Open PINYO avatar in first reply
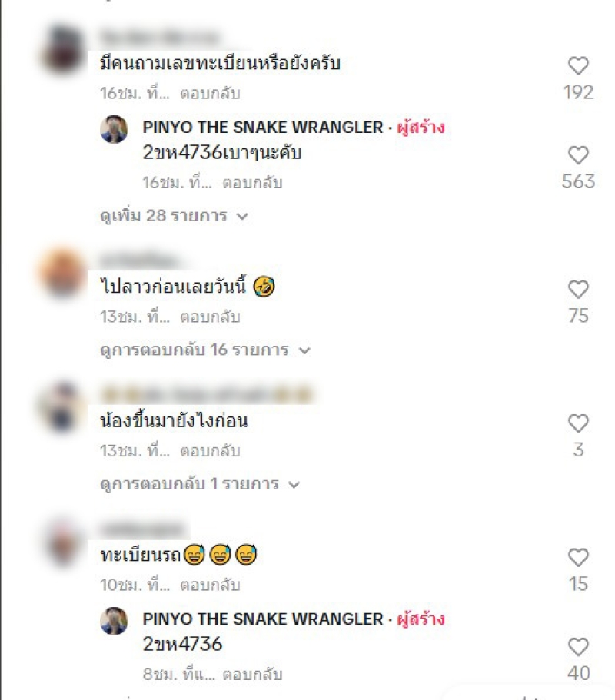 pyautogui.click(x=114, y=129)
